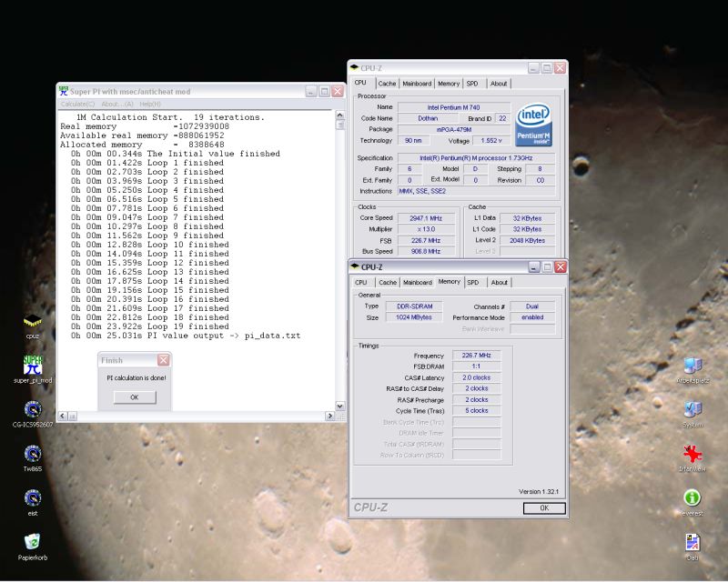Select the bottom-right document desktop icon
The image size is (728, 582).
[x=693, y=547]
